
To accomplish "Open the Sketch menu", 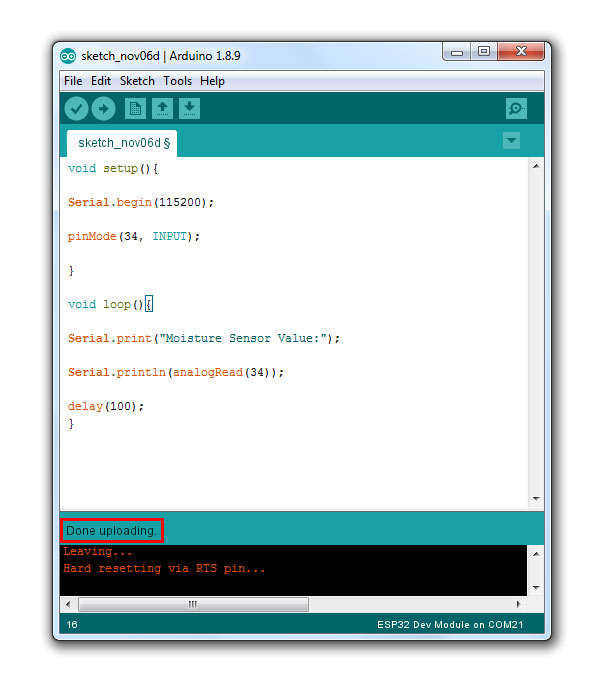I will pos(137,81).
